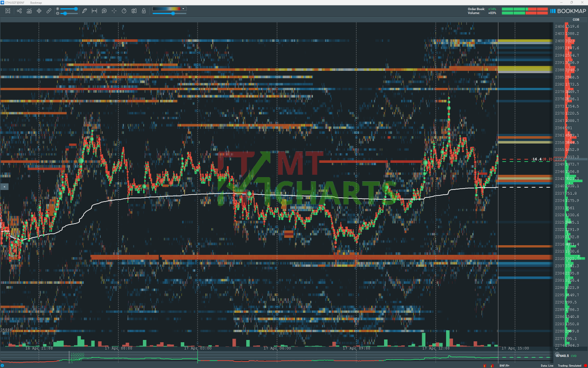Click the Volume imbalance bar
Screen dimensions: 588x368
click(x=524, y=13)
